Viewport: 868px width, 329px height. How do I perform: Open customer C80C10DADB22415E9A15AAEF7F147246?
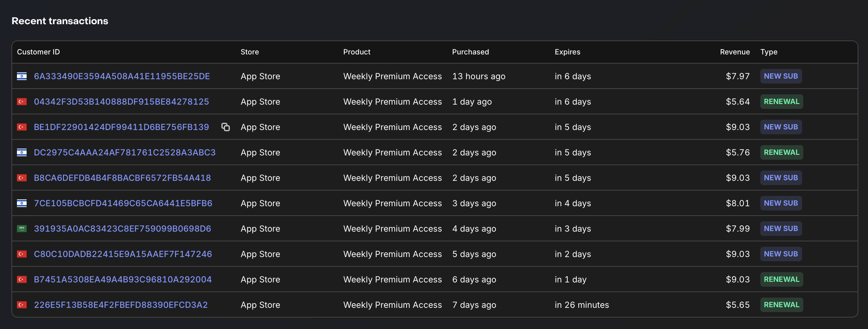pos(123,254)
